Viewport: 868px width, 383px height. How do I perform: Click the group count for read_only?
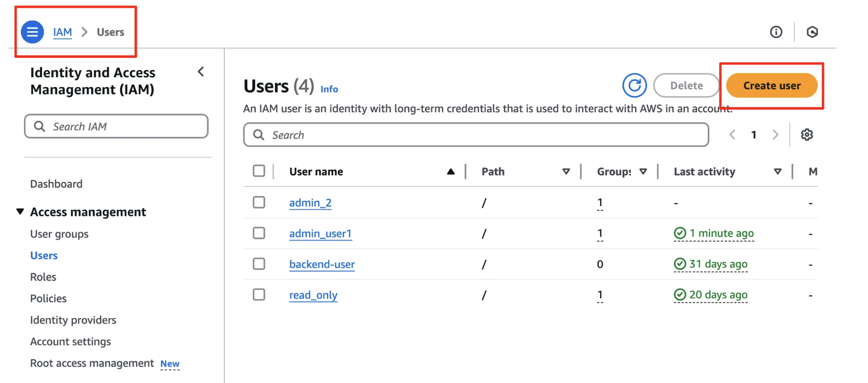tap(600, 295)
